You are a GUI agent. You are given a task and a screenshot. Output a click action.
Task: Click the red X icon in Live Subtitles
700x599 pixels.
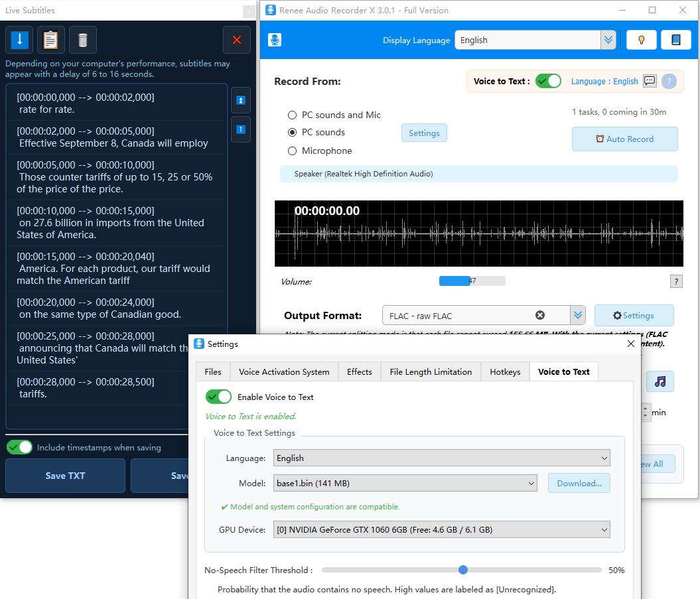click(237, 40)
